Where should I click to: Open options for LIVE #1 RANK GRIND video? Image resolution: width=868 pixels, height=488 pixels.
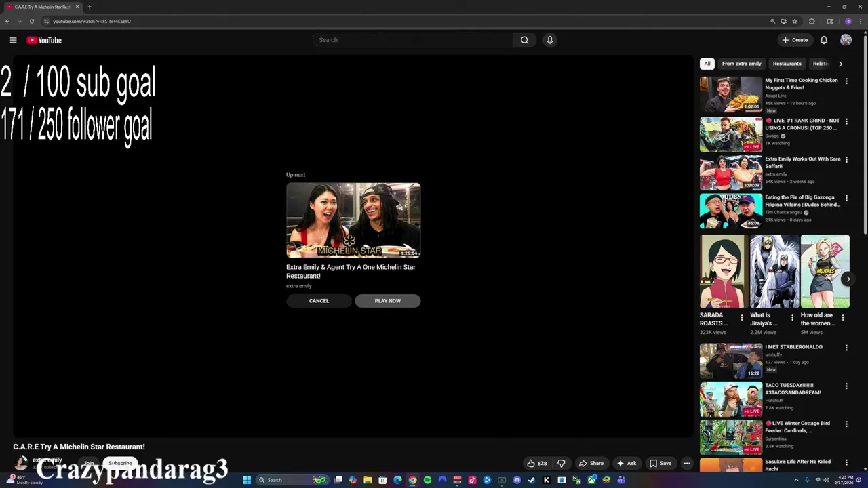(846, 121)
